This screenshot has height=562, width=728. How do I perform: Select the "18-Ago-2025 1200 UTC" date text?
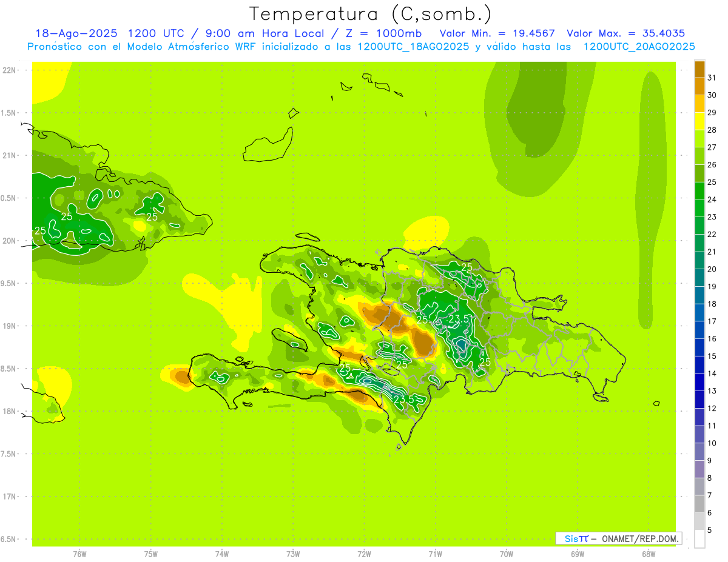107,33
